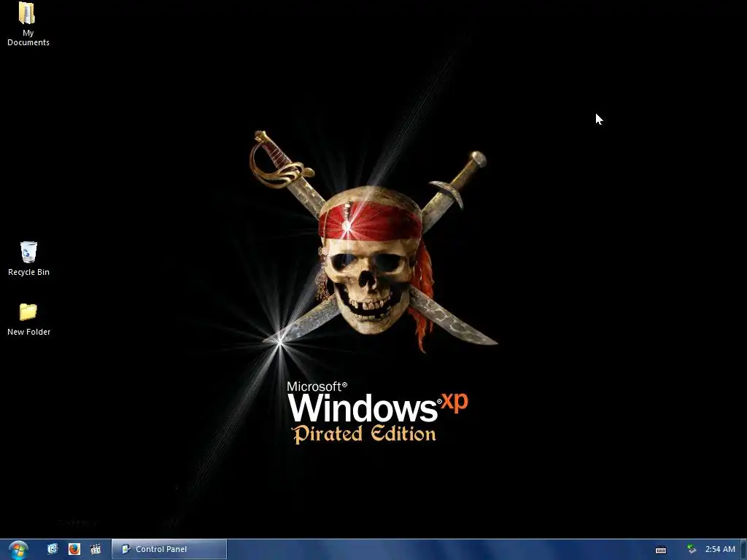Open the Windows Start orb menu
747x560 pixels.
pyautogui.click(x=18, y=550)
